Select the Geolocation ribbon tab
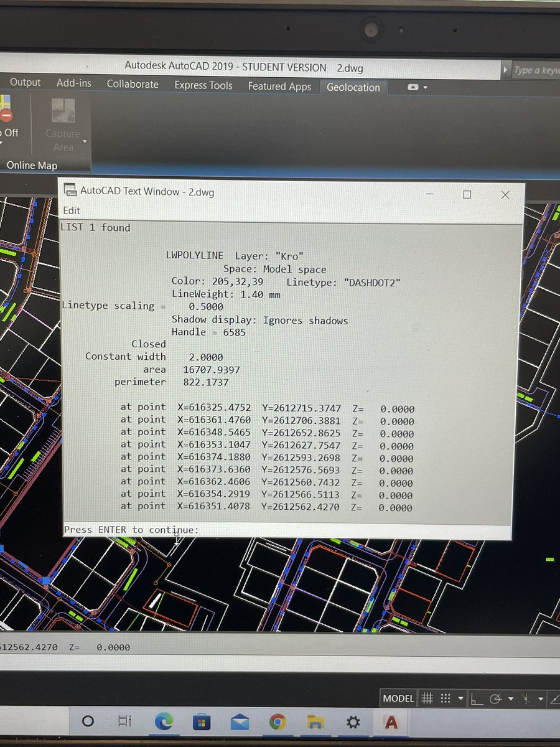 pyautogui.click(x=353, y=88)
